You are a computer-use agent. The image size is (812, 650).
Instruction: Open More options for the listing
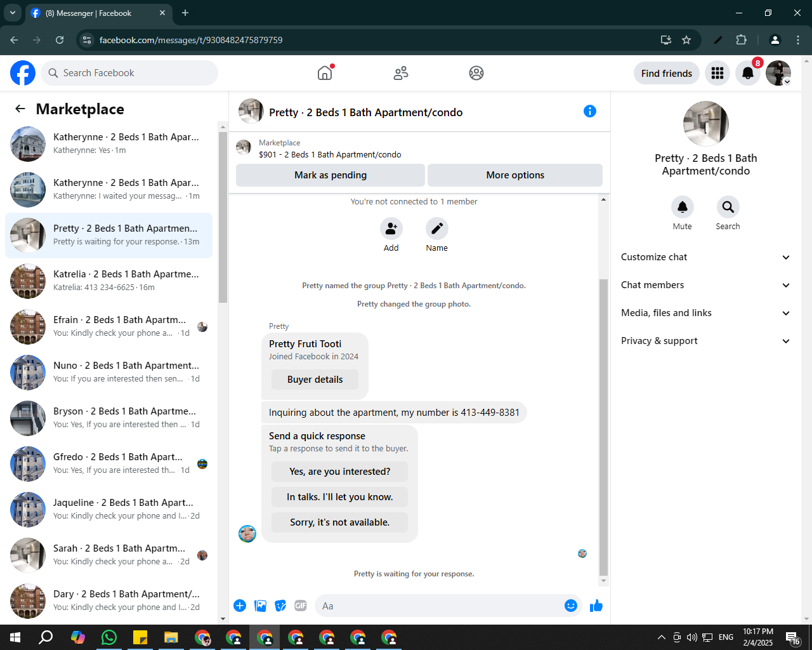515,175
